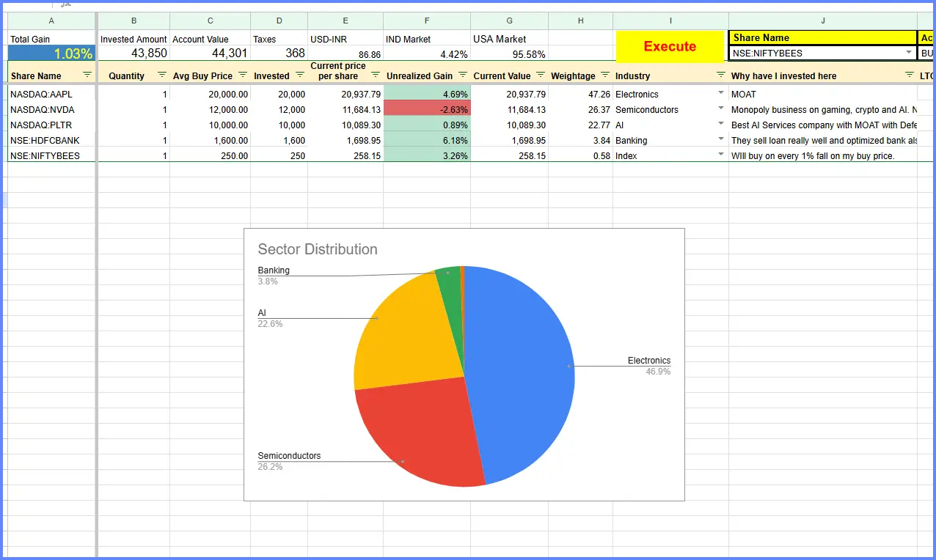Viewport: 936px width, 560px height.
Task: Select Taxes value 368
Action: coord(279,53)
